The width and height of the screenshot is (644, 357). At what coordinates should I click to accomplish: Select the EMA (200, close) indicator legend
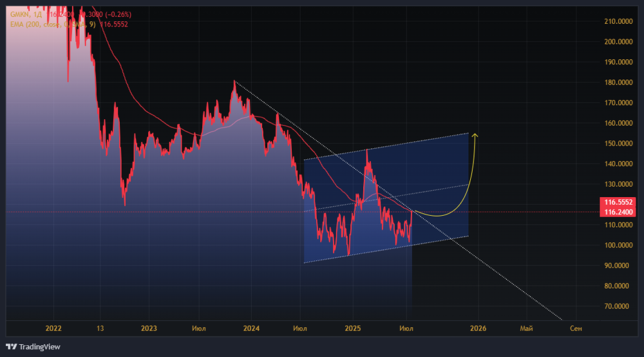point(53,24)
